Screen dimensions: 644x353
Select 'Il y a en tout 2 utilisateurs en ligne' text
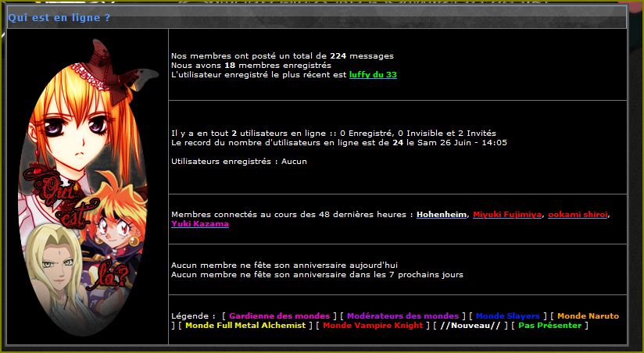(249, 134)
